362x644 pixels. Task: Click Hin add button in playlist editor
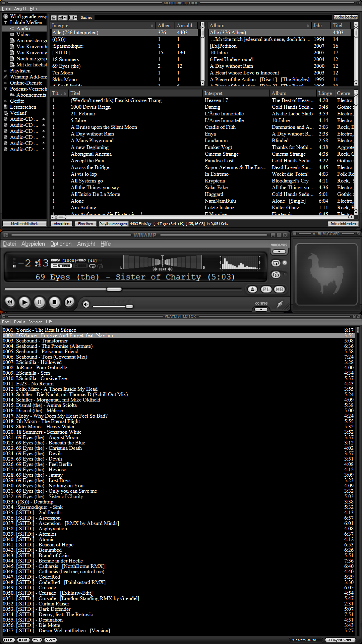tap(8, 640)
